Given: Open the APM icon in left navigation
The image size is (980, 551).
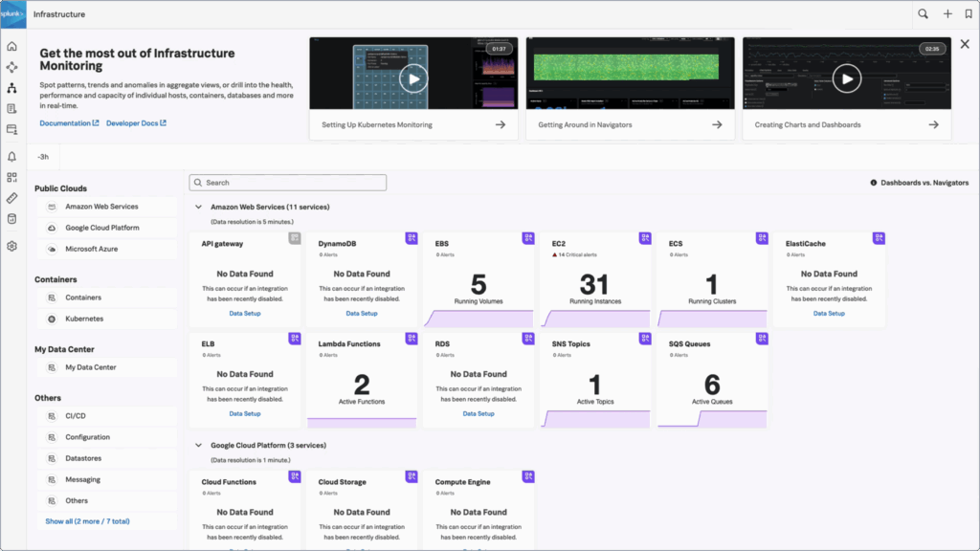Looking at the screenshot, I should tap(11, 66).
